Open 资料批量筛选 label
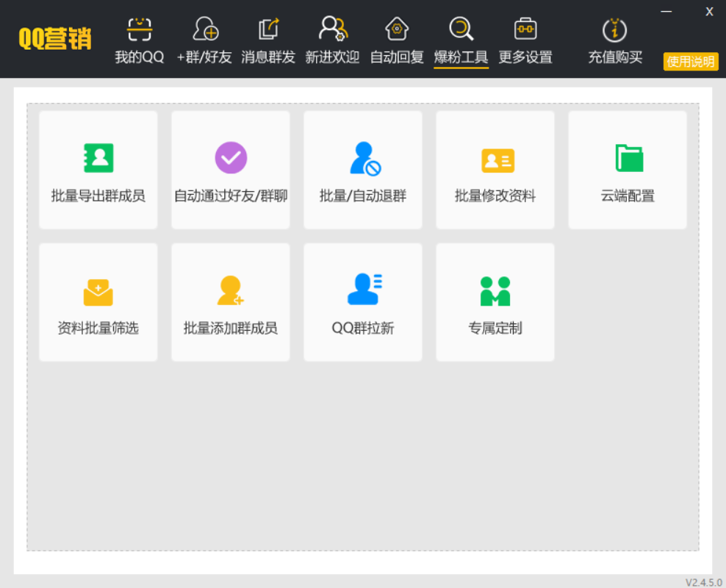Screen dimensions: 726x588 (98, 329)
